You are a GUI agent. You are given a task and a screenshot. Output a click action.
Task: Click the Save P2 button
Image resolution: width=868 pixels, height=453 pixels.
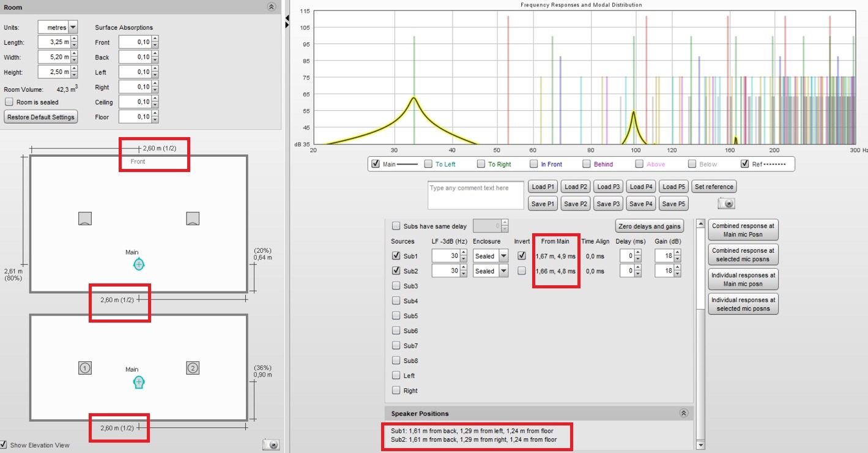576,203
